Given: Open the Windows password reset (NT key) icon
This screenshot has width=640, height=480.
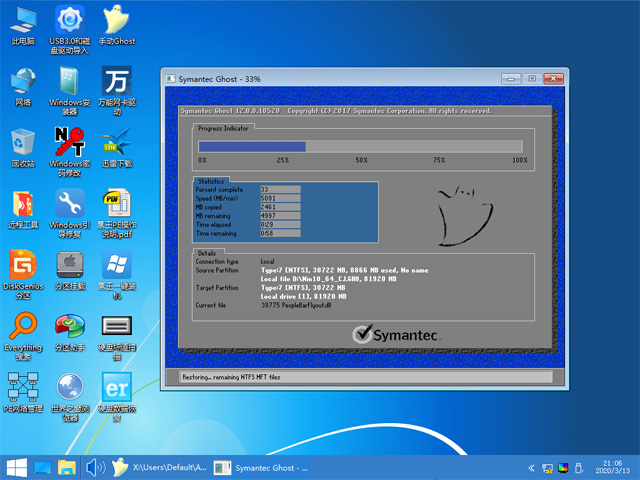Looking at the screenshot, I should click(69, 141).
